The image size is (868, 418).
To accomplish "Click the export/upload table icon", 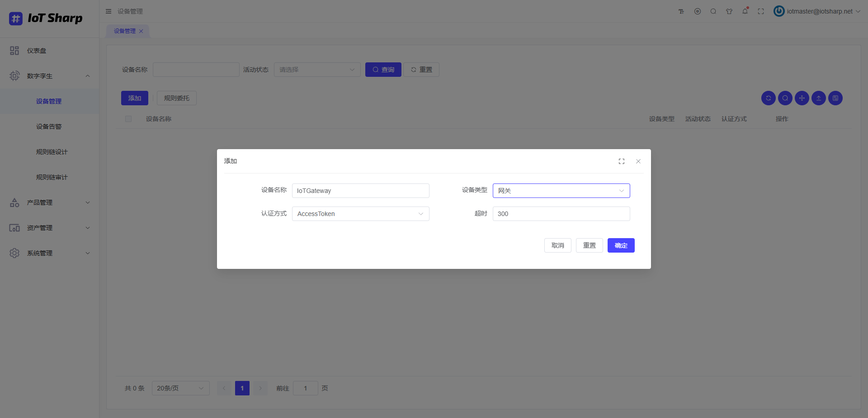I will click(818, 98).
